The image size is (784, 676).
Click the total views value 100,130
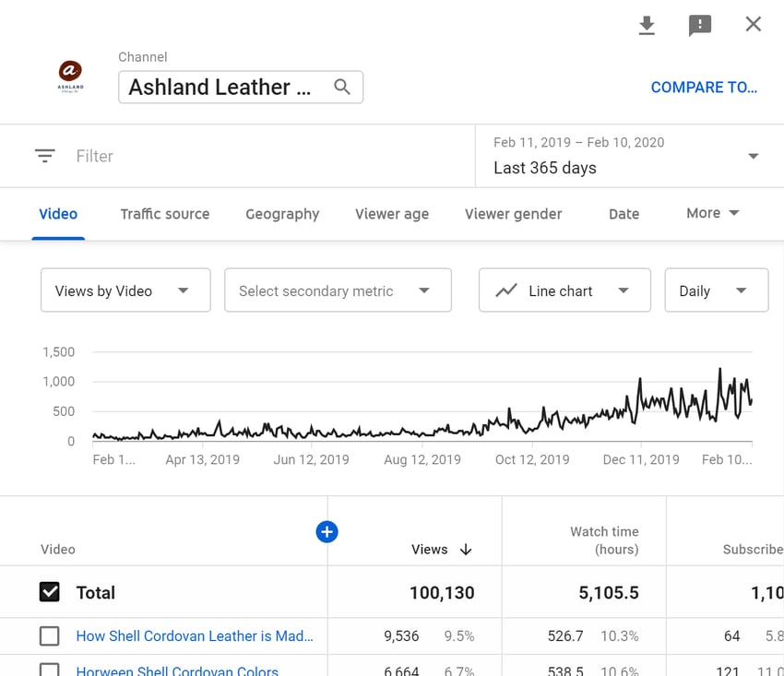point(442,592)
